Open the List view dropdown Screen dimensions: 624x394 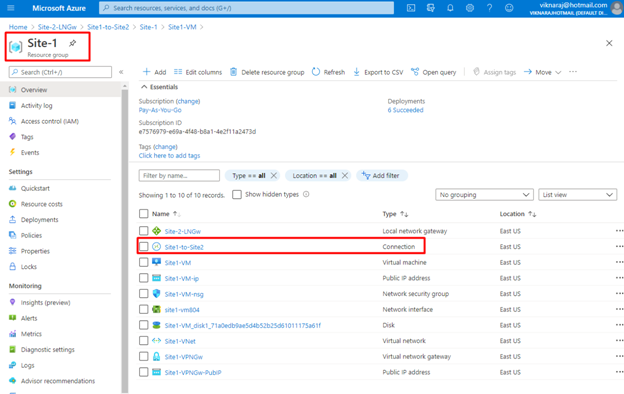click(x=577, y=195)
